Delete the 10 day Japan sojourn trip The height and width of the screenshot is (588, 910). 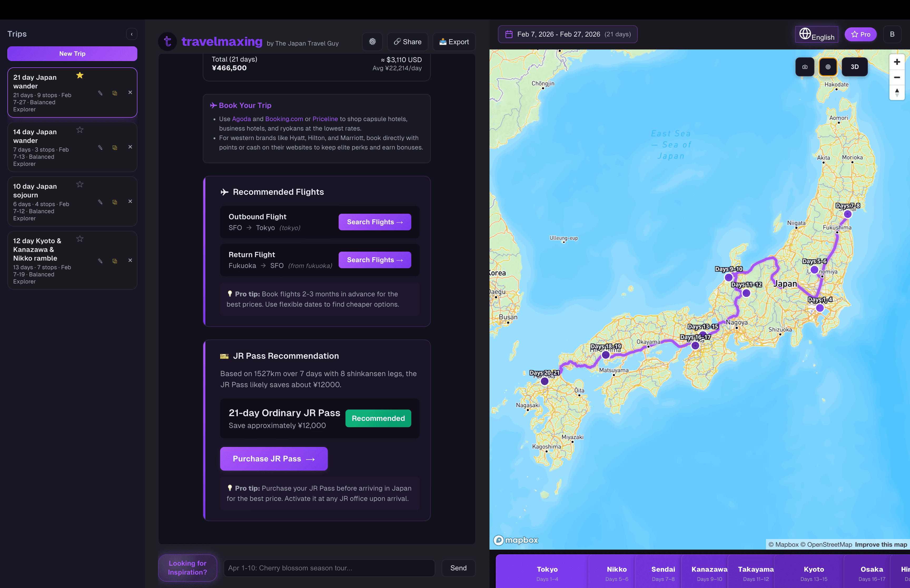130,201
